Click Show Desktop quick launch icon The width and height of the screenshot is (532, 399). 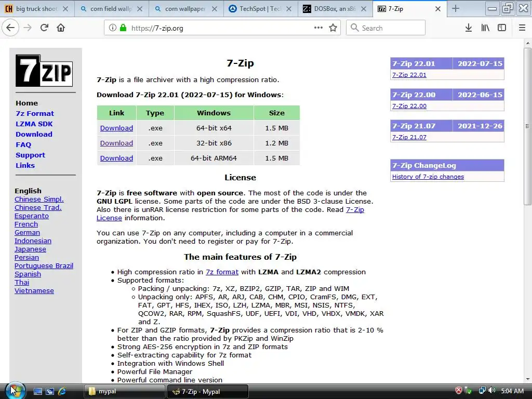(37, 392)
